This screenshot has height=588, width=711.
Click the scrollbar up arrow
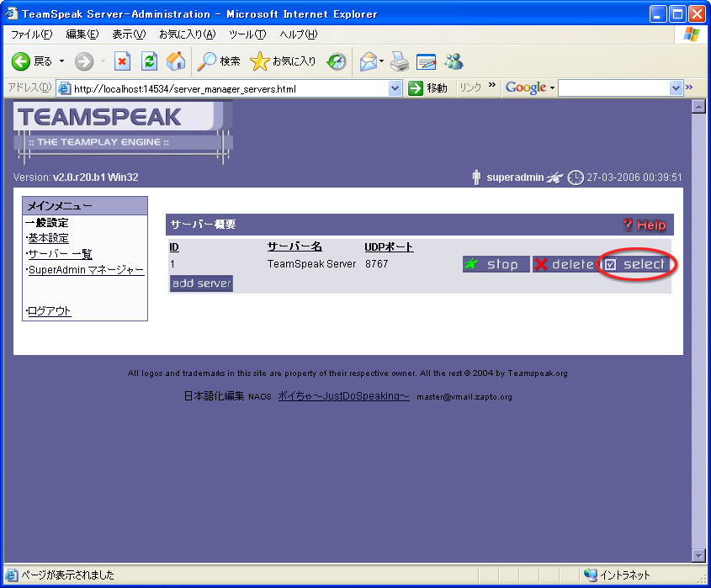click(x=698, y=107)
